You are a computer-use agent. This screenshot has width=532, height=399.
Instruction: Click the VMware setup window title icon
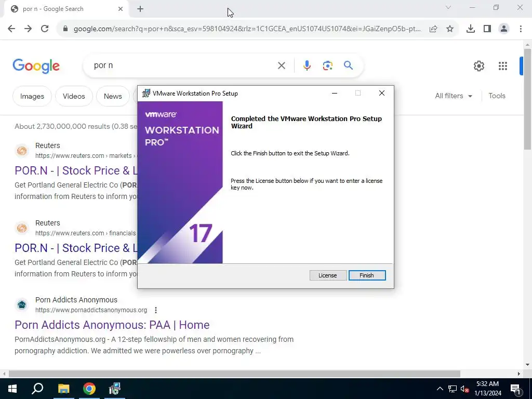[x=146, y=94]
